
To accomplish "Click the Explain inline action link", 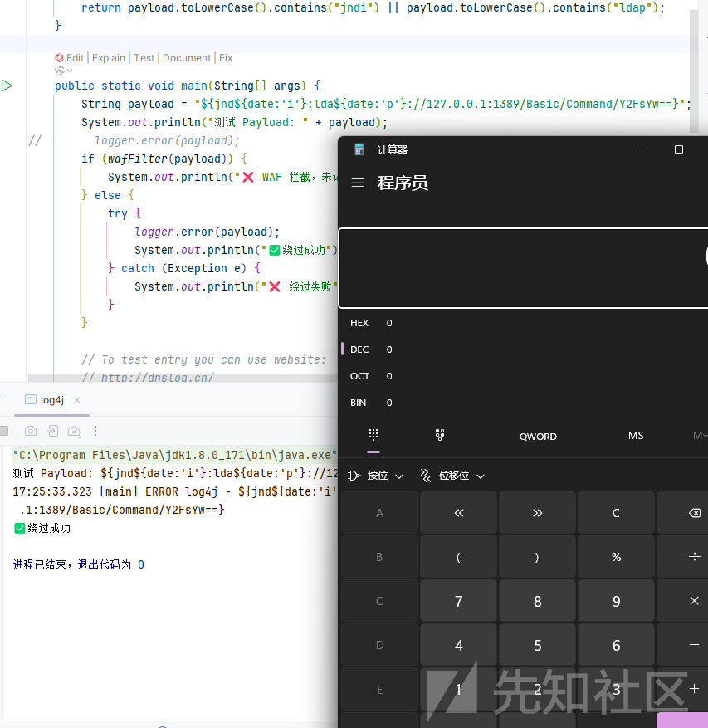I will (109, 58).
